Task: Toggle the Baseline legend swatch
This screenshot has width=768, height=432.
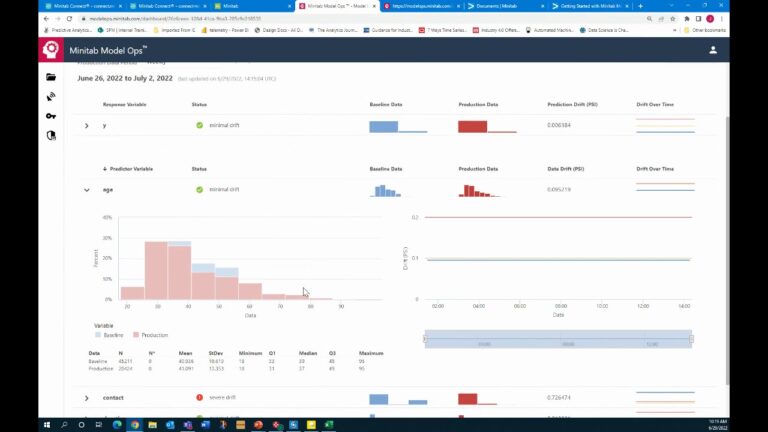Action: pyautogui.click(x=98, y=335)
